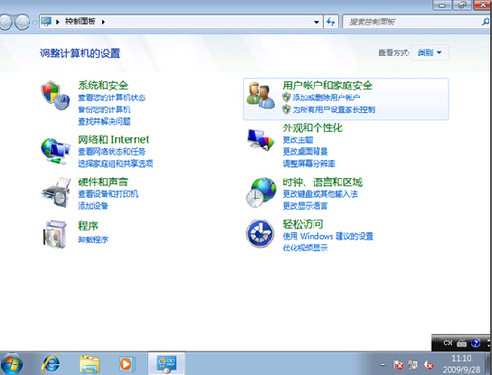Expand the 类别 view-by dropdown

[429, 52]
